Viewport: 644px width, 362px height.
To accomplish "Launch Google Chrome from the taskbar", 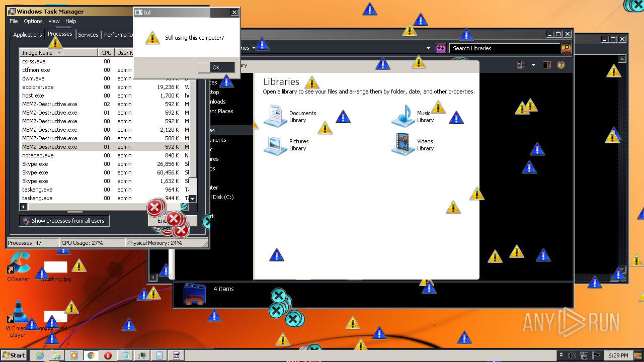I will click(91, 355).
